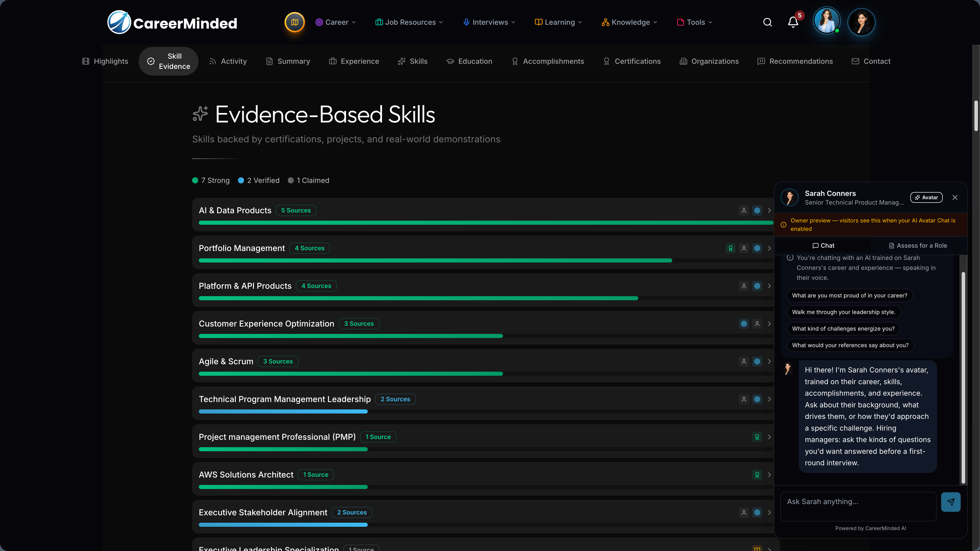Open the search magnifier icon
The height and width of the screenshot is (551, 980).
(767, 22)
